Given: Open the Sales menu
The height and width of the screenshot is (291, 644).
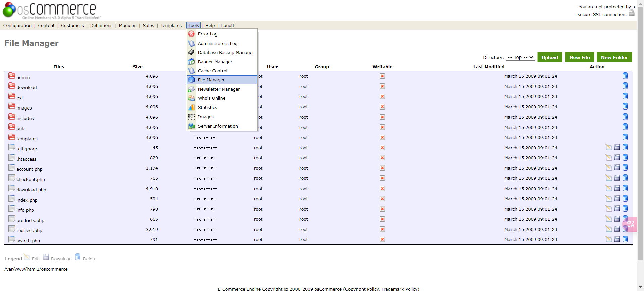Looking at the screenshot, I should pos(148,25).
